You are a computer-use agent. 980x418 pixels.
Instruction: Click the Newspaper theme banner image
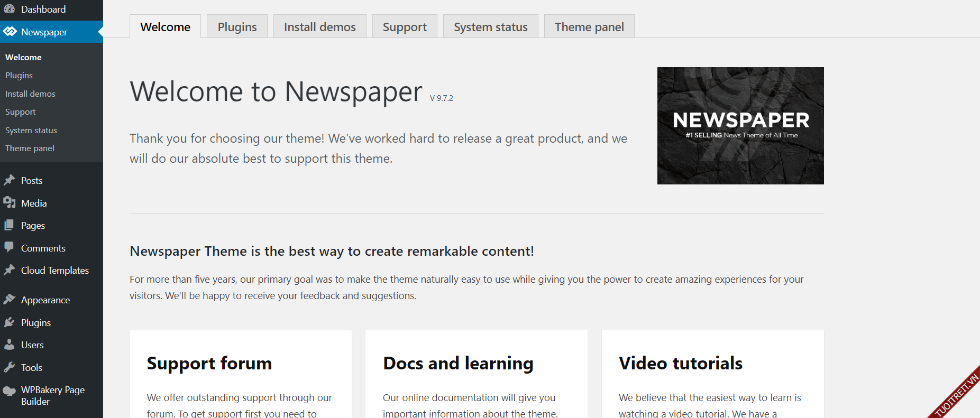(x=740, y=126)
